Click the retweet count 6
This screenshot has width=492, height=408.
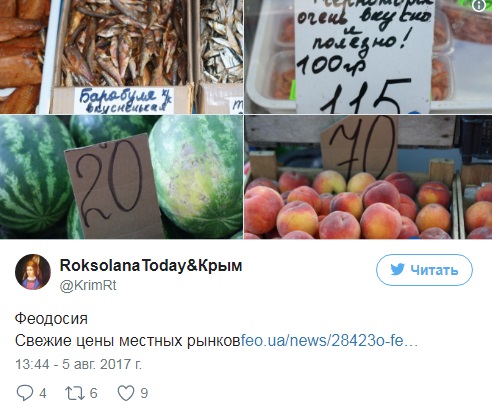[x=94, y=393]
